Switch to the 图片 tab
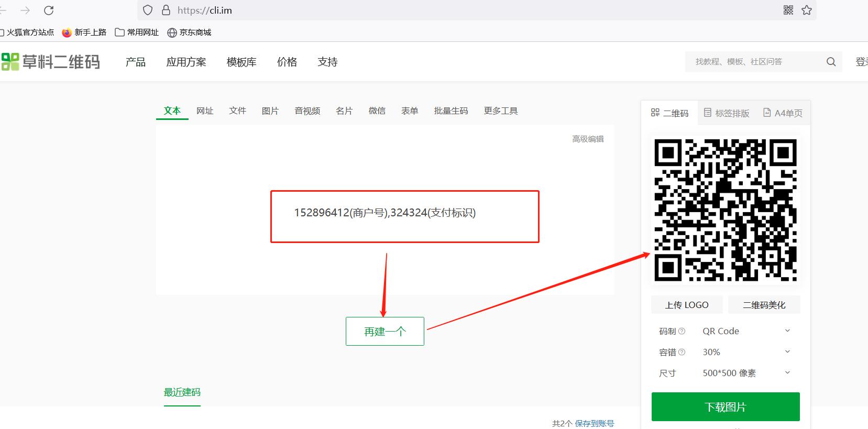The image size is (868, 429). (270, 111)
